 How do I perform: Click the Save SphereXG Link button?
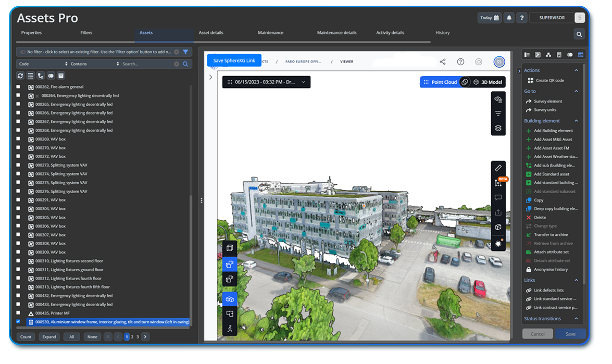tap(234, 60)
